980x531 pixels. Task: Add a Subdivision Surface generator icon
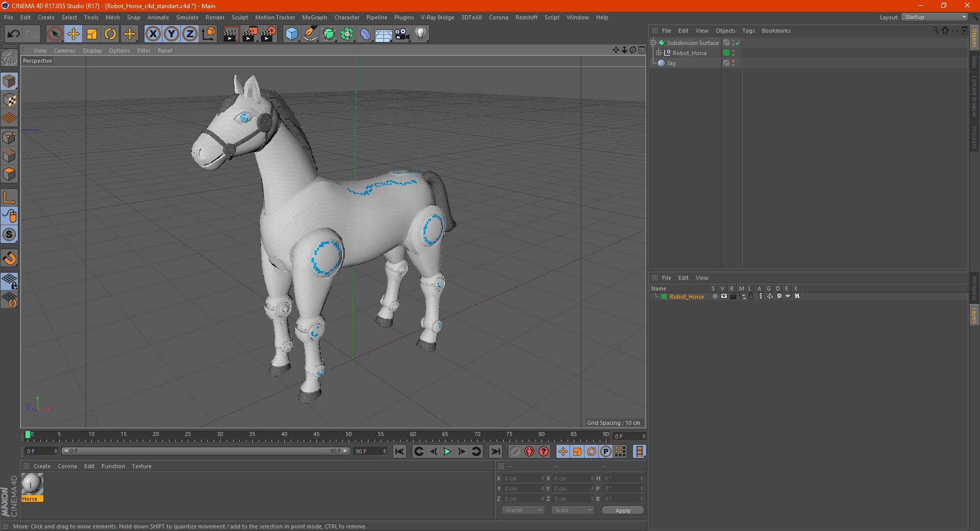click(x=329, y=34)
